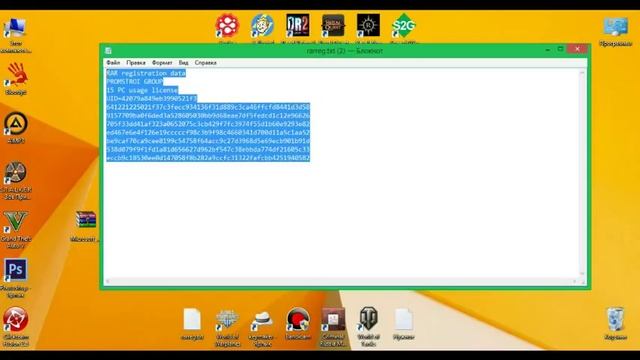Select the computer desktop icon at top-left
Image resolution: width=640 pixels, height=360 pixels.
[x=16, y=29]
